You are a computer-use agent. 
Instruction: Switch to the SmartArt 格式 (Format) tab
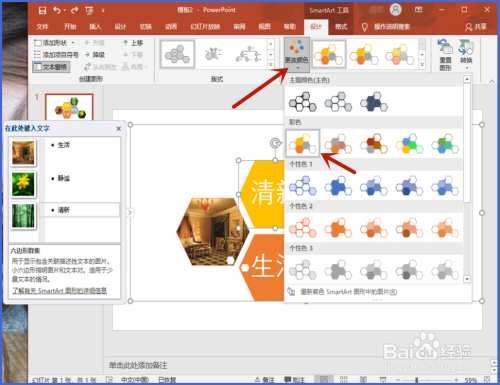[341, 27]
